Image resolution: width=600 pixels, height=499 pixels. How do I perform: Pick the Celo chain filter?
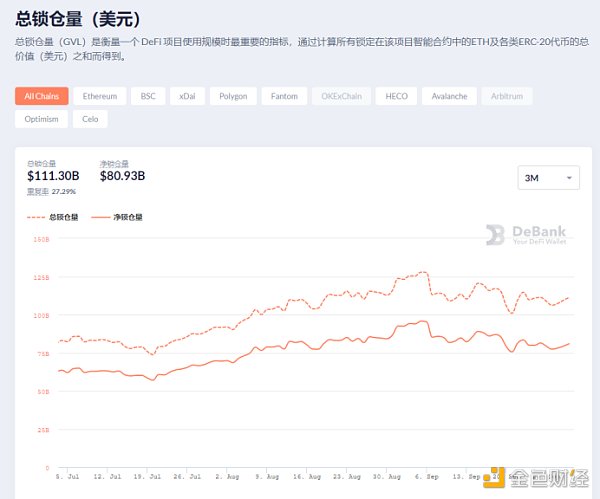click(x=90, y=119)
